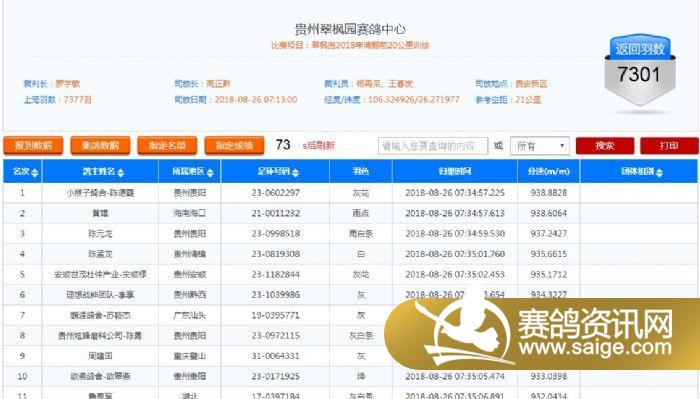Click the 鸽主姓名 column sort arrows
The width and height of the screenshot is (700, 399).
click(x=121, y=172)
